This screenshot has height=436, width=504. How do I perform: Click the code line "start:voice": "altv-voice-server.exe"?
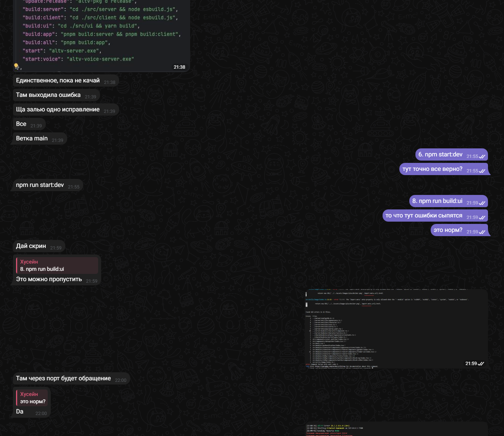coord(78,59)
